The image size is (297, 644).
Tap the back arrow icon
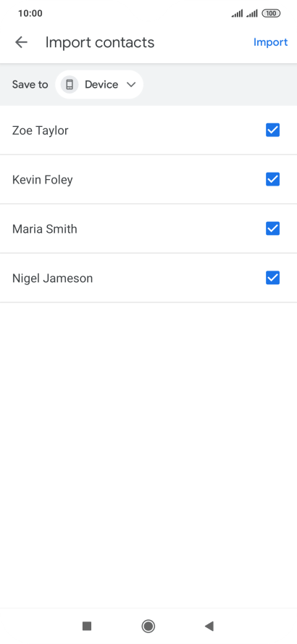[21, 42]
